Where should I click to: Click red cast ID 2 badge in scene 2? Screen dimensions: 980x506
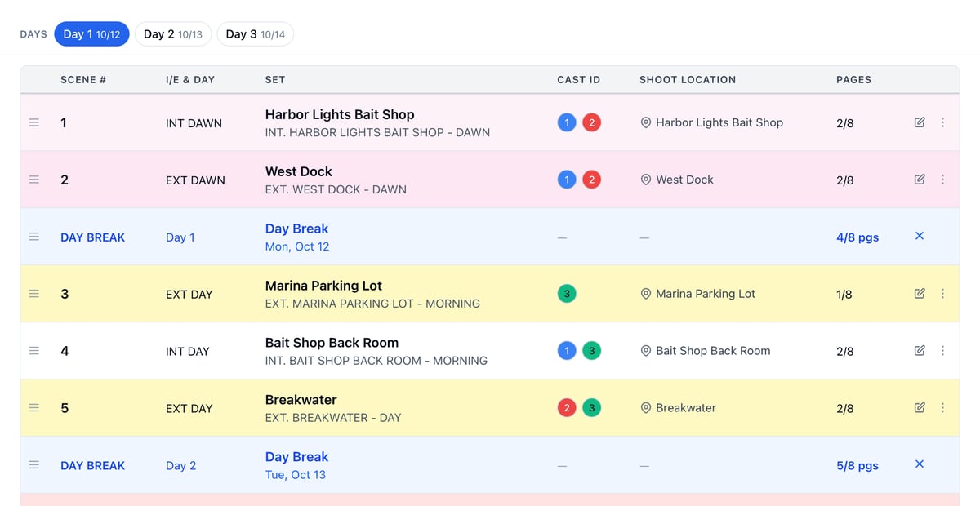pyautogui.click(x=591, y=180)
